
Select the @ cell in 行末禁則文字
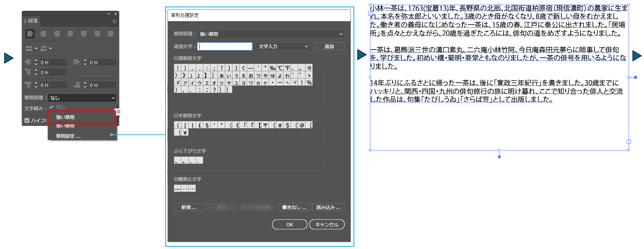[302, 125]
